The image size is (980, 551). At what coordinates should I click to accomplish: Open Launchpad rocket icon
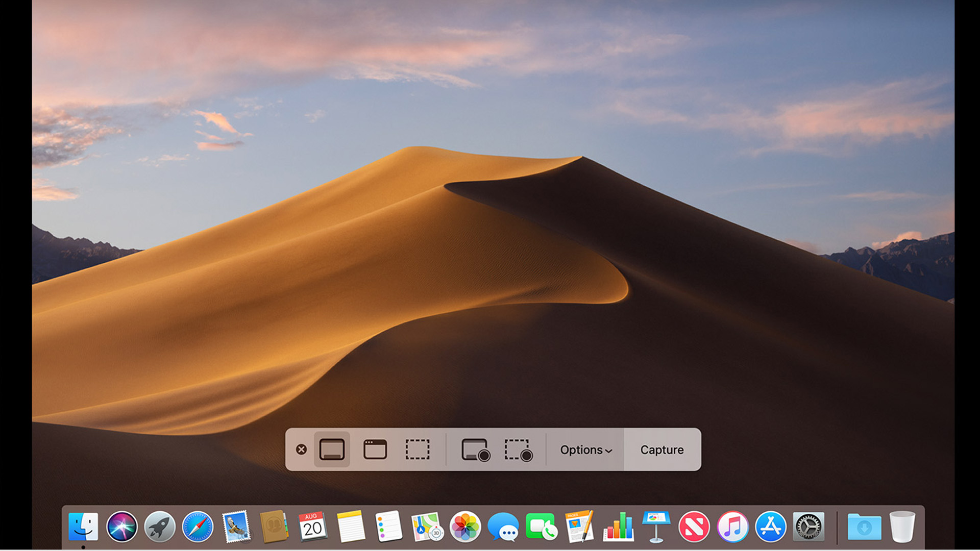click(x=160, y=527)
